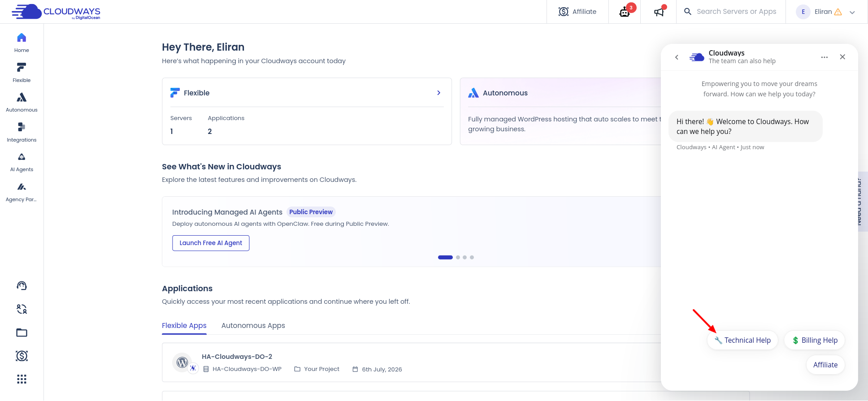The height and width of the screenshot is (401, 868).
Task: Select the first carousel indicator
Action: pos(445,257)
